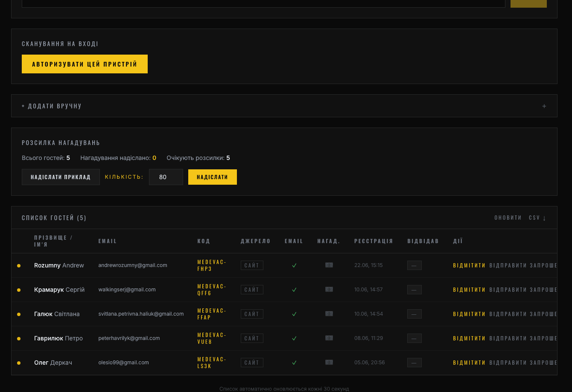Click the code MEDEVAC-FFAP

click(212, 314)
